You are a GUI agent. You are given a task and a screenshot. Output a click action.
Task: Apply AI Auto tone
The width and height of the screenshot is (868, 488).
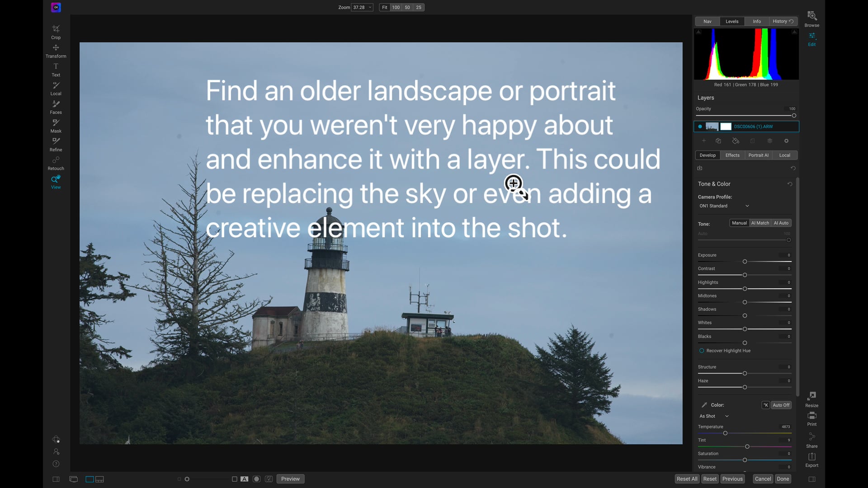[x=781, y=223]
